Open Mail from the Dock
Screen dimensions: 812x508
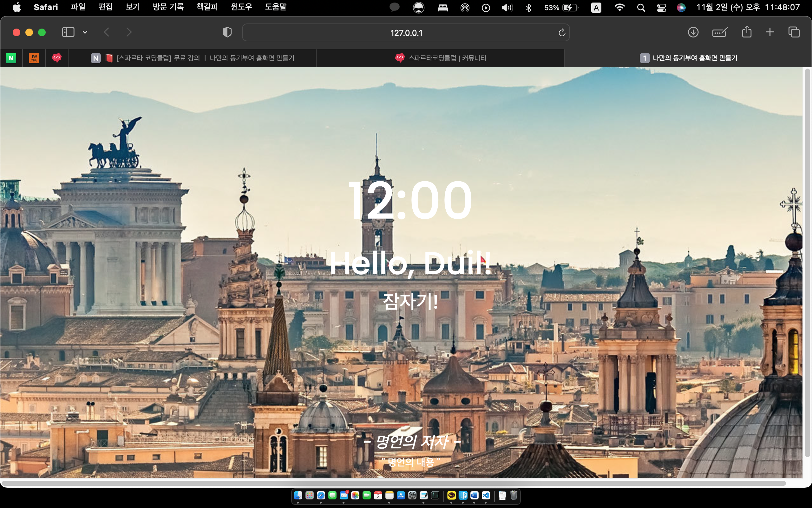pos(344,495)
